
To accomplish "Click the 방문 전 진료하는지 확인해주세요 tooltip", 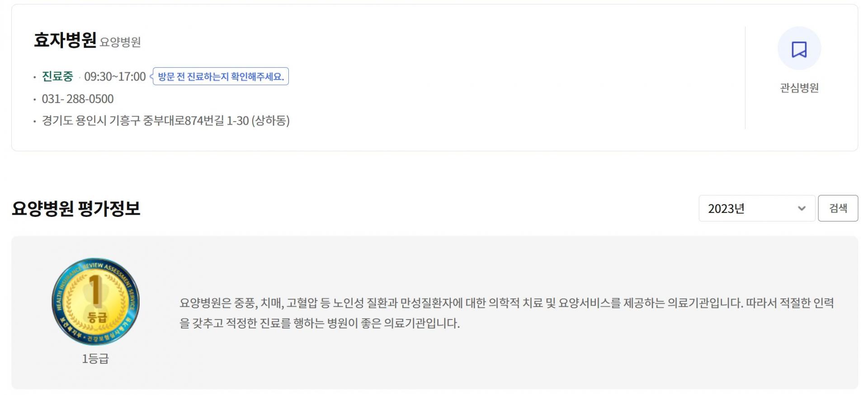I will 221,76.
